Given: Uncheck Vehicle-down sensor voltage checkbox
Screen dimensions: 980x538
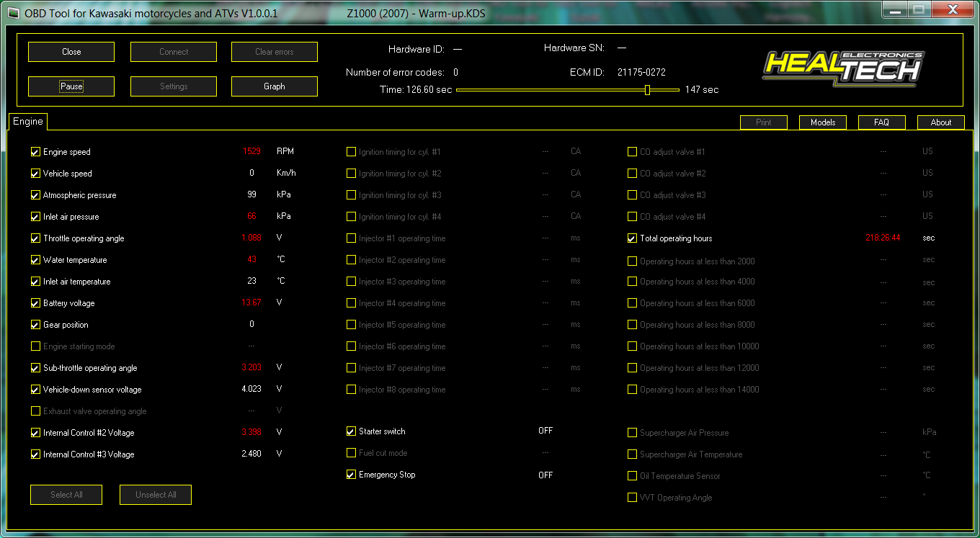Looking at the screenshot, I should point(35,390).
